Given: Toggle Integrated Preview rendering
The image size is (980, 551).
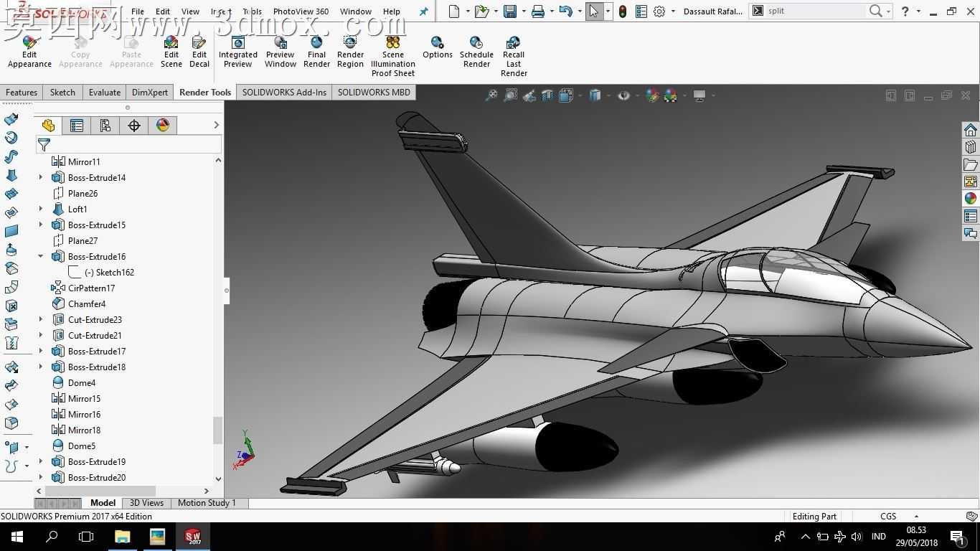Looking at the screenshot, I should 237,52.
